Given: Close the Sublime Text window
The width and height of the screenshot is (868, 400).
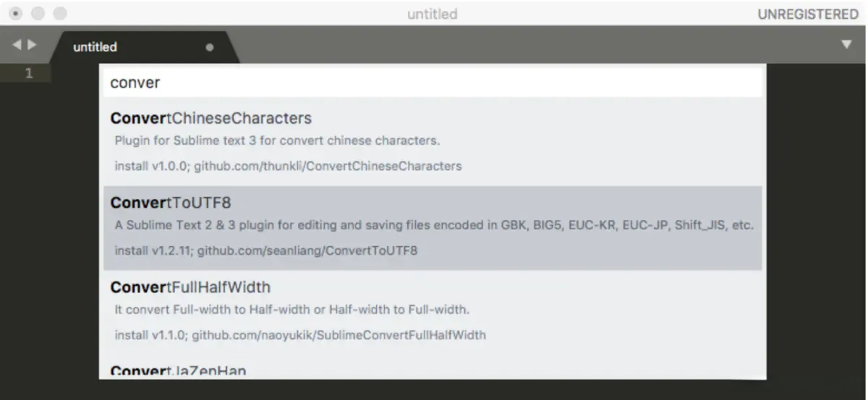Looking at the screenshot, I should point(16,14).
